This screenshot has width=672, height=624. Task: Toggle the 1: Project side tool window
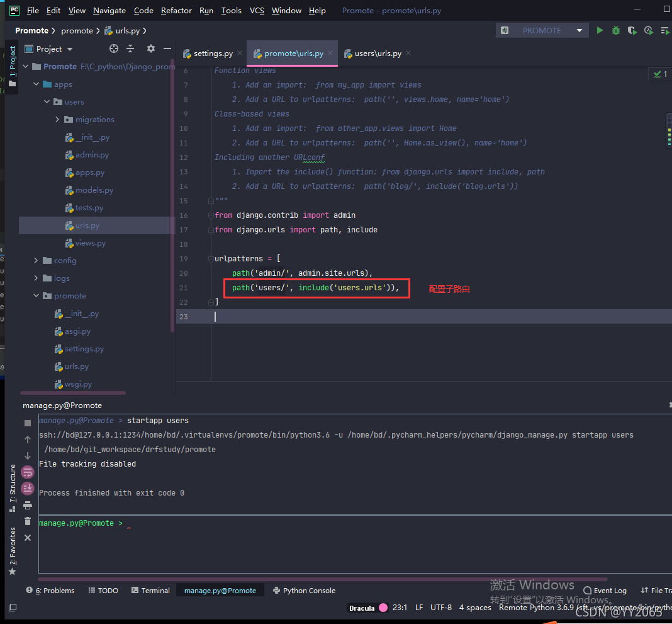point(13,65)
